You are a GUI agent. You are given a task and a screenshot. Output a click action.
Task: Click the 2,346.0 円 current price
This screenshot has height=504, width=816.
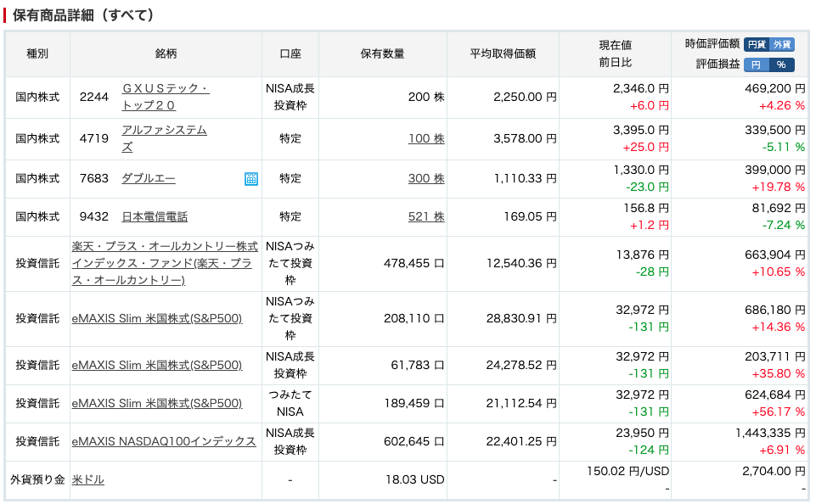[x=640, y=88]
